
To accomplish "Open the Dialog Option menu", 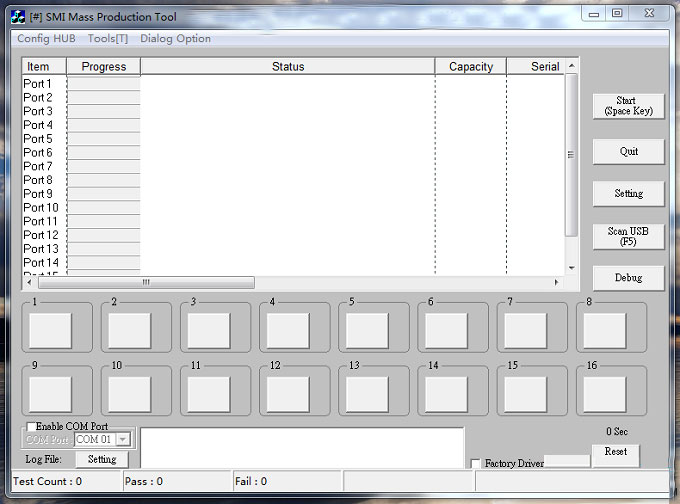I will [175, 39].
